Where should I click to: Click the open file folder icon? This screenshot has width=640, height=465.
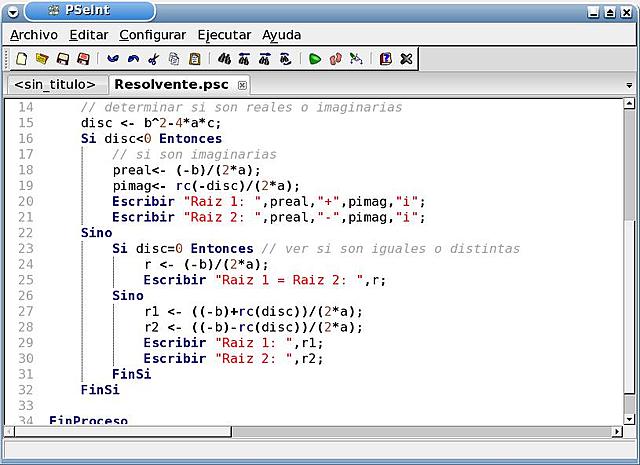(x=42, y=59)
